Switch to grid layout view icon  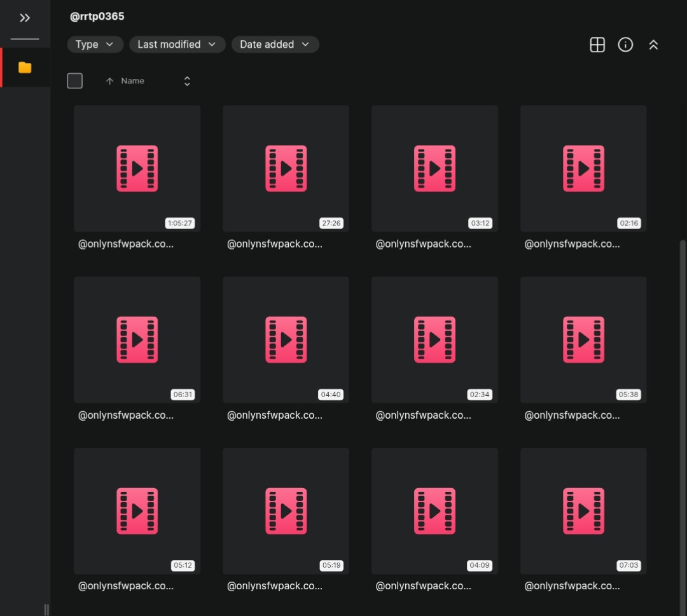click(597, 45)
